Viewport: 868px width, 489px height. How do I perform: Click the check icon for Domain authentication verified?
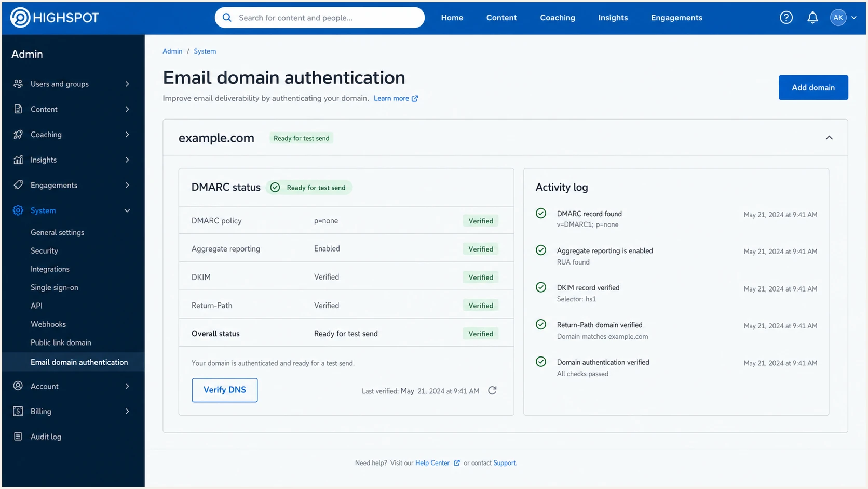click(541, 362)
